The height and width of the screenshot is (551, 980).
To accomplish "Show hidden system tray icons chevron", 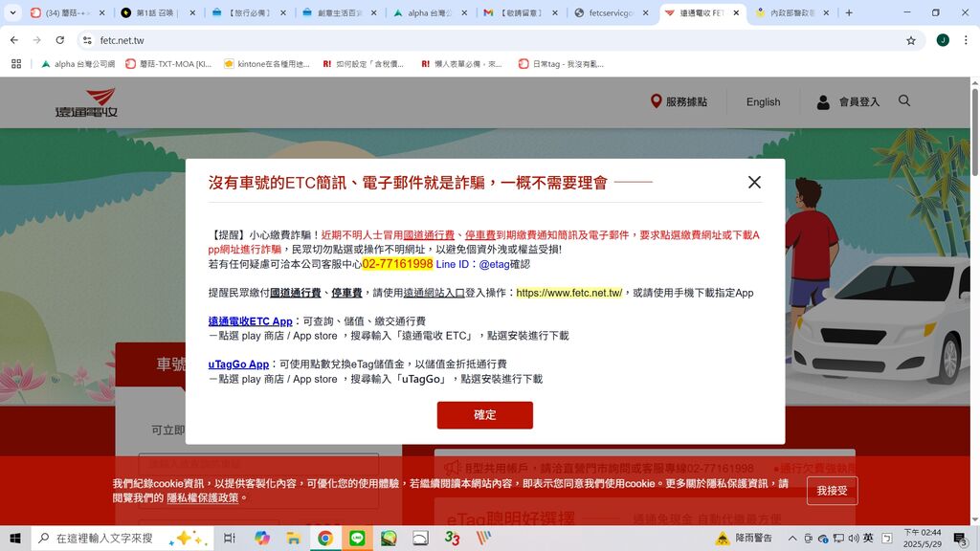I will [791, 538].
